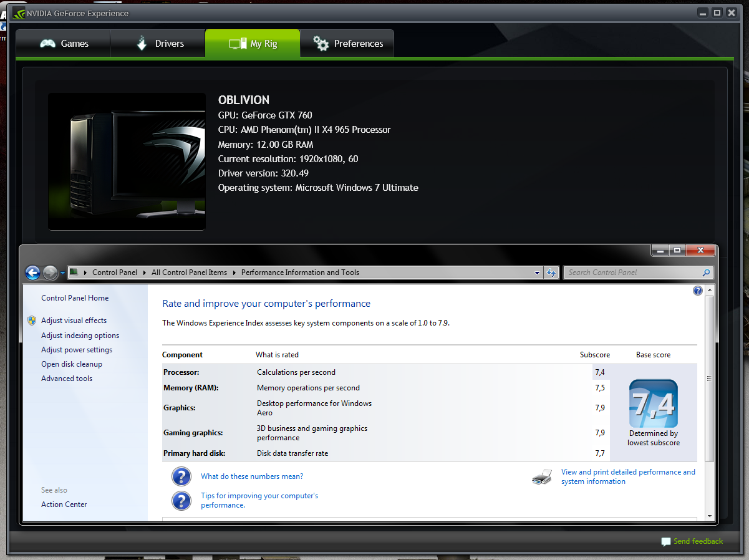
Task: Open View and print detailed performance information
Action: coord(628,476)
